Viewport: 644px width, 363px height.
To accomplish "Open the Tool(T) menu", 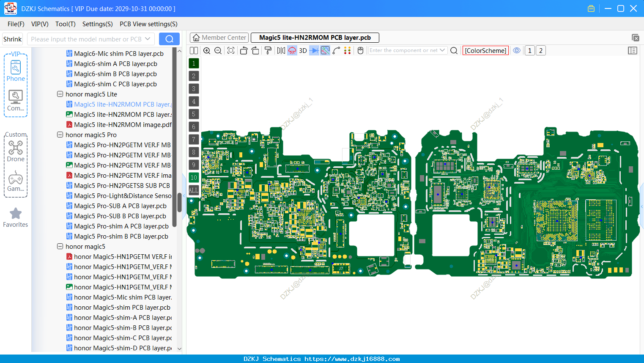I will coord(66,24).
